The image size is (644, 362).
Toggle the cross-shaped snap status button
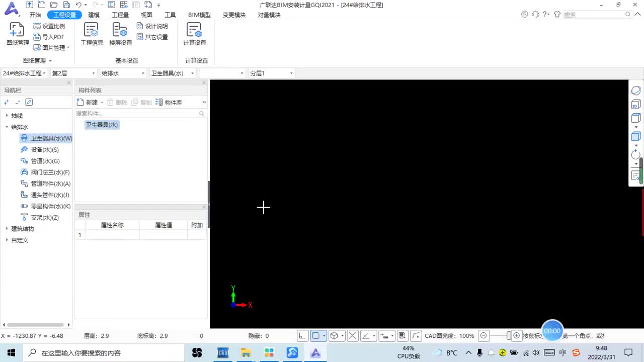pyautogui.click(x=353, y=336)
